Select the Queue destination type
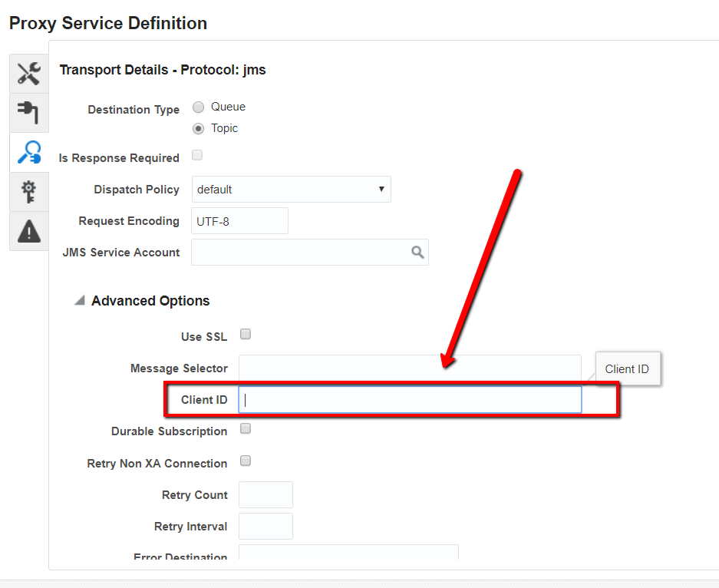 click(198, 107)
